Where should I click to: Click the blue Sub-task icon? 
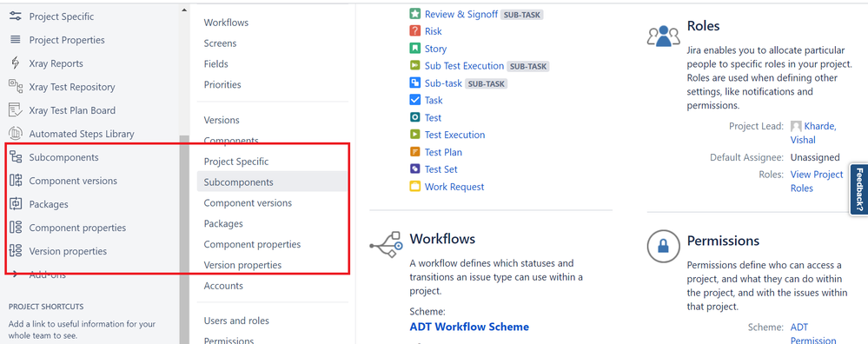(x=415, y=83)
